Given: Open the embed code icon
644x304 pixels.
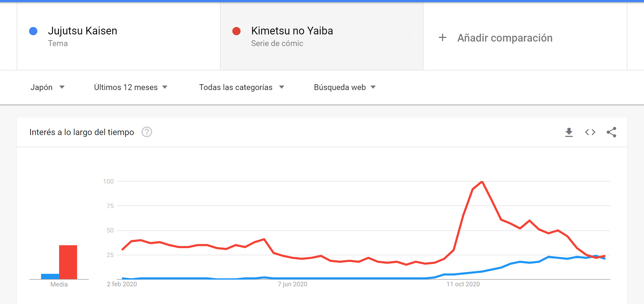Looking at the screenshot, I should click(590, 132).
